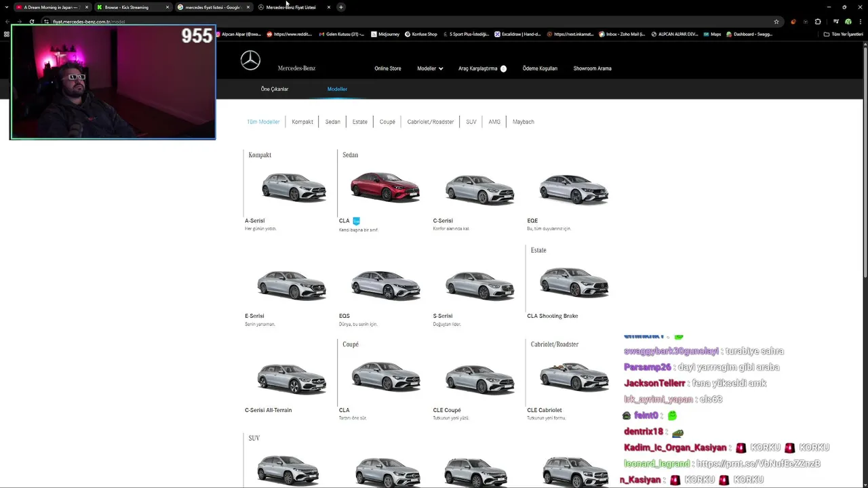Select the CLA Shooting Brake model

pyautogui.click(x=553, y=316)
